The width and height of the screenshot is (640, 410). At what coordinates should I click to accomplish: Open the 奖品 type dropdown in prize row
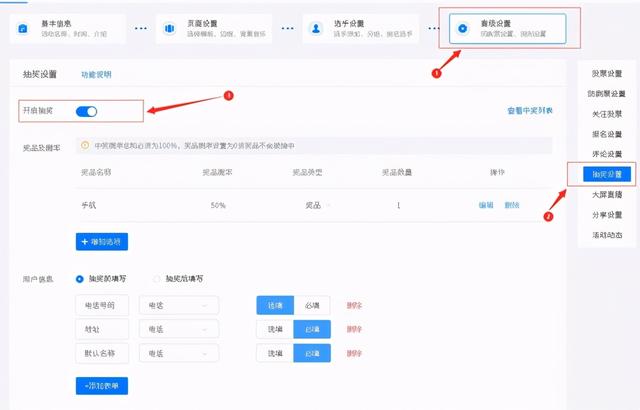pos(318,205)
